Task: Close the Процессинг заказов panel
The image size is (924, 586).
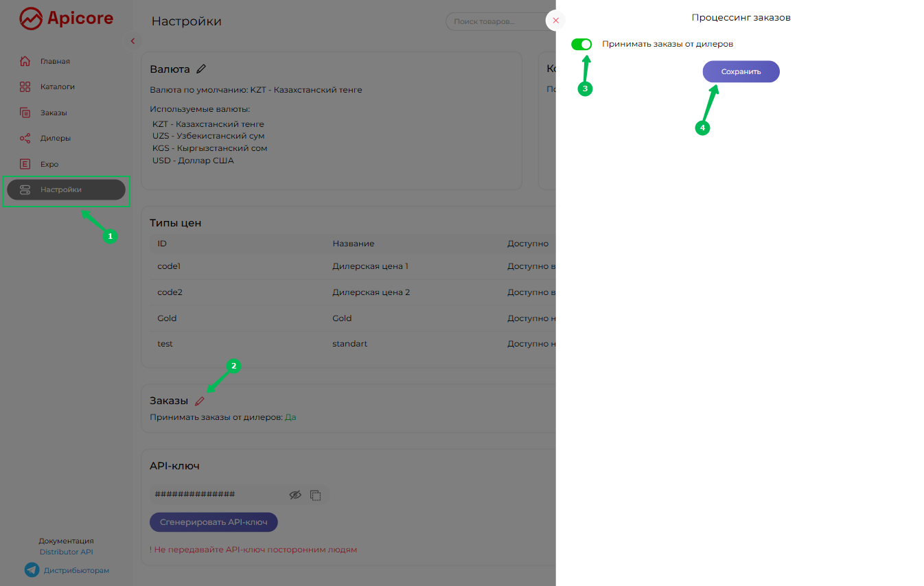Action: 555,21
